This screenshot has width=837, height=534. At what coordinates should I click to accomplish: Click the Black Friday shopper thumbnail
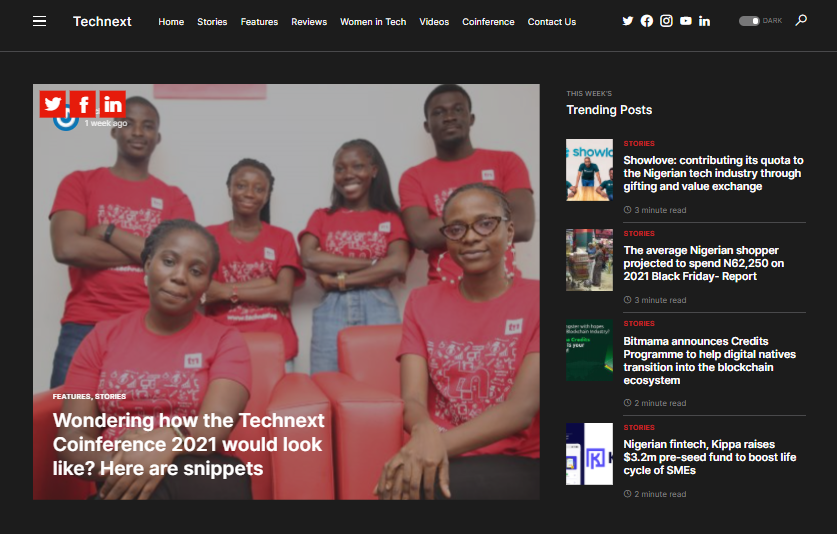[589, 260]
